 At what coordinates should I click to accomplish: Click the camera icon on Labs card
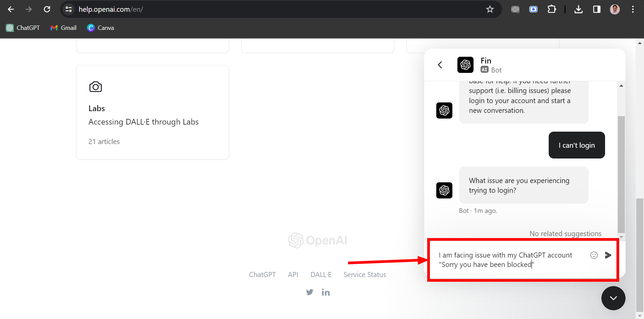[x=96, y=87]
